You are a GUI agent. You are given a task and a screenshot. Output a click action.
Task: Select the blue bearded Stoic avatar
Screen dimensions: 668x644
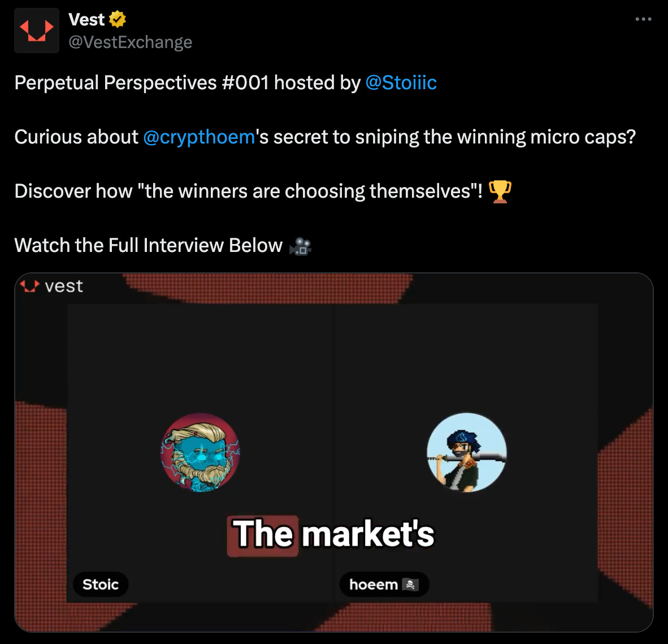tap(200, 452)
